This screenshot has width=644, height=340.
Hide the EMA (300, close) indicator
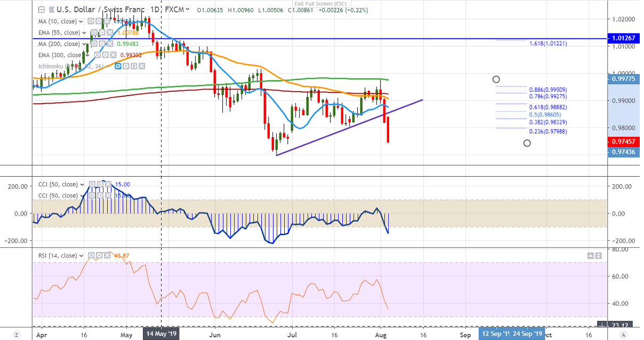97,55
